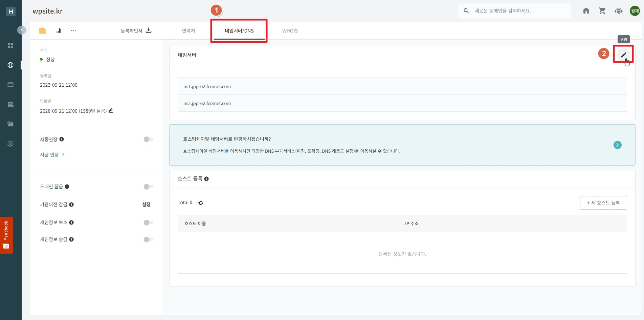The height and width of the screenshot is (320, 644).
Task: Show info for 자동연장
Action: click(x=62, y=139)
